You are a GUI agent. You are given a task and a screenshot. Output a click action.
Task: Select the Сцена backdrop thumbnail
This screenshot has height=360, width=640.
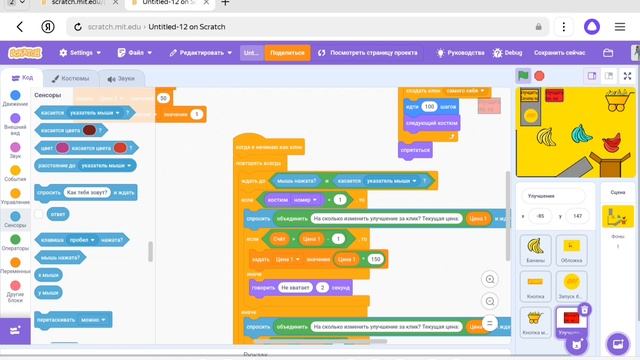tap(618, 216)
